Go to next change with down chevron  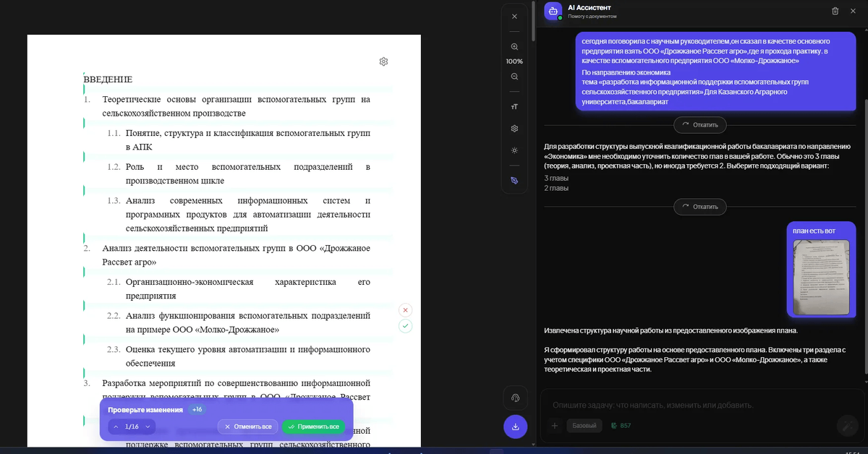click(148, 427)
